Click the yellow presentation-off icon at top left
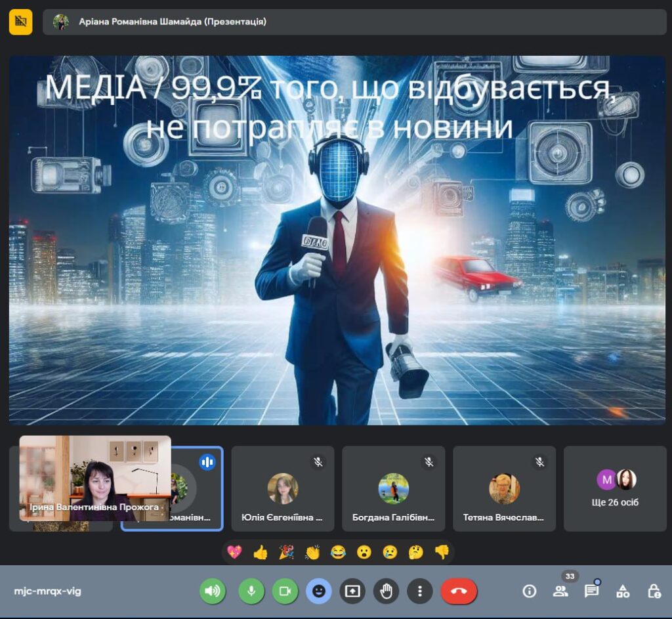Viewport: 672px width, 619px height. pos(20,22)
